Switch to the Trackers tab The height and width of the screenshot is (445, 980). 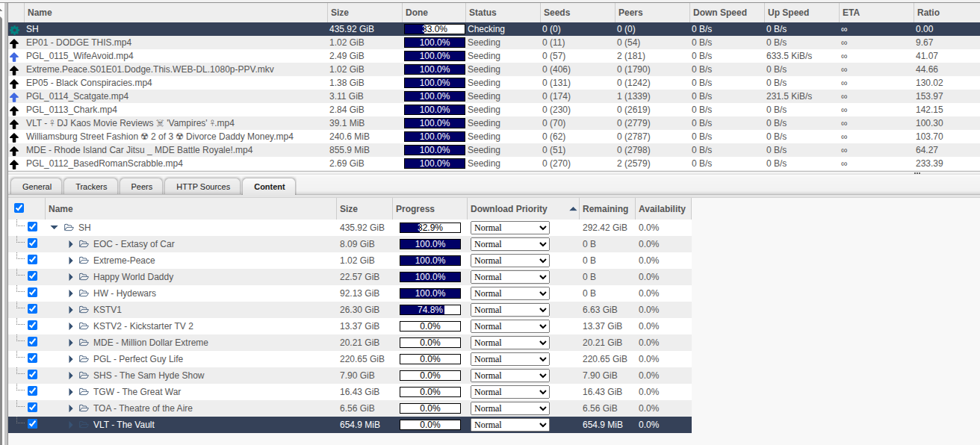point(92,187)
